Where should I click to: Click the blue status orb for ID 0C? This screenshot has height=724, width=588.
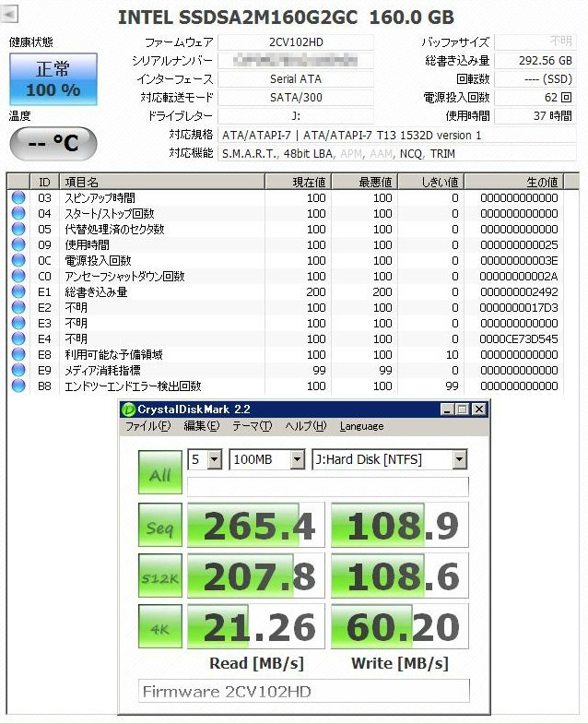18,260
